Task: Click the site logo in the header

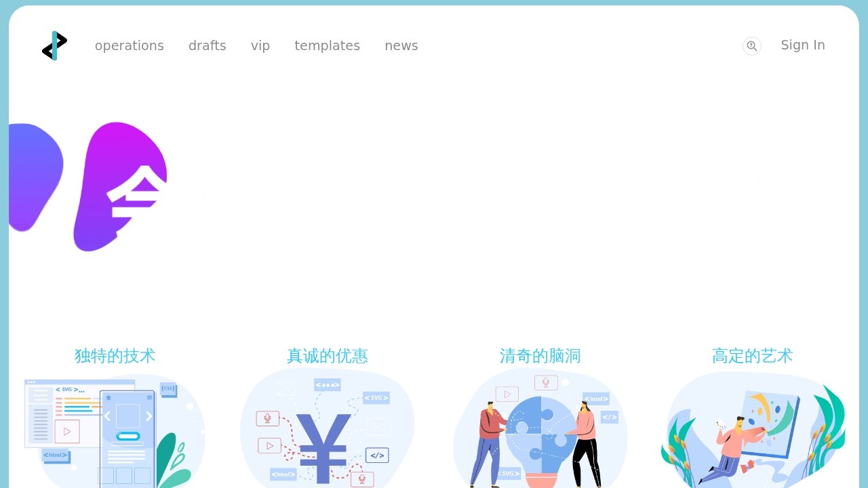Action: tap(54, 45)
